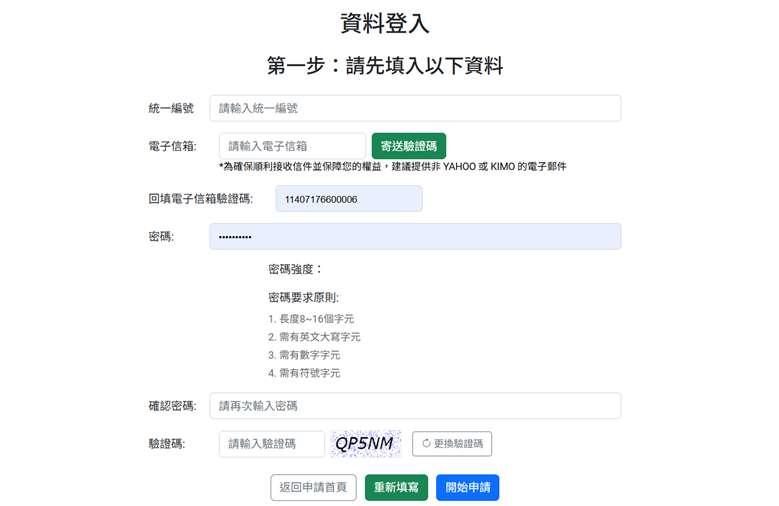The width and height of the screenshot is (779, 506).
Task: Click the YAHOO or KIMO email notice text
Action: 392,167
